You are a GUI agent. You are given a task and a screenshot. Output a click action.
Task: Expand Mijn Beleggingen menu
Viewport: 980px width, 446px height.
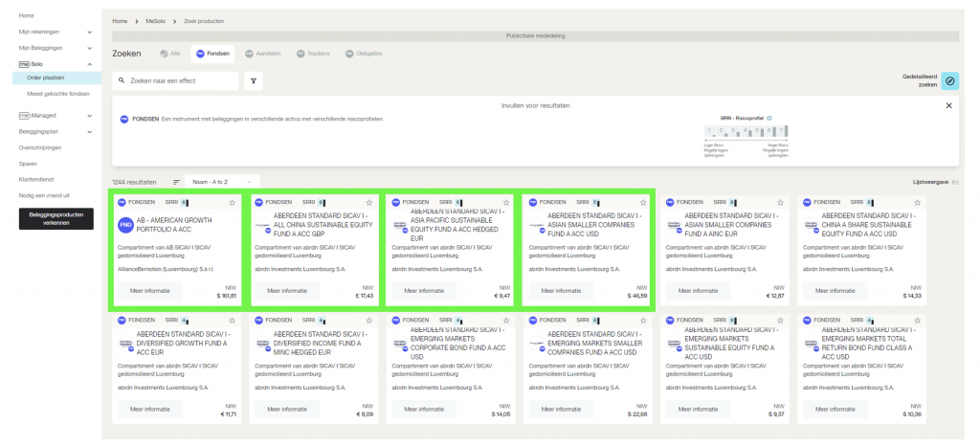pos(90,48)
